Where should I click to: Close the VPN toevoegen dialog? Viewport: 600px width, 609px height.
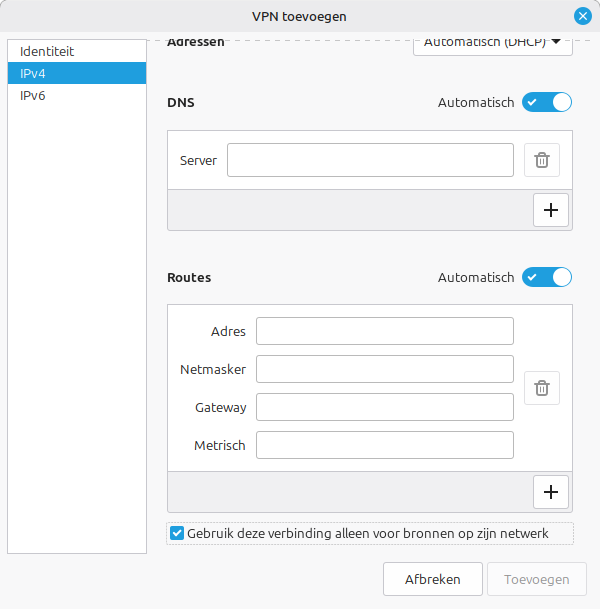click(x=583, y=16)
